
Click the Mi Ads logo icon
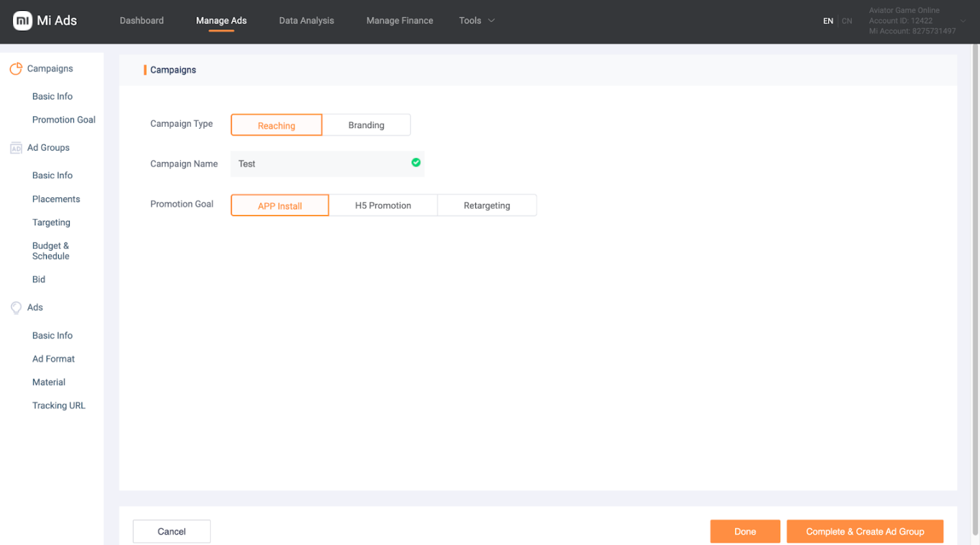(x=23, y=21)
